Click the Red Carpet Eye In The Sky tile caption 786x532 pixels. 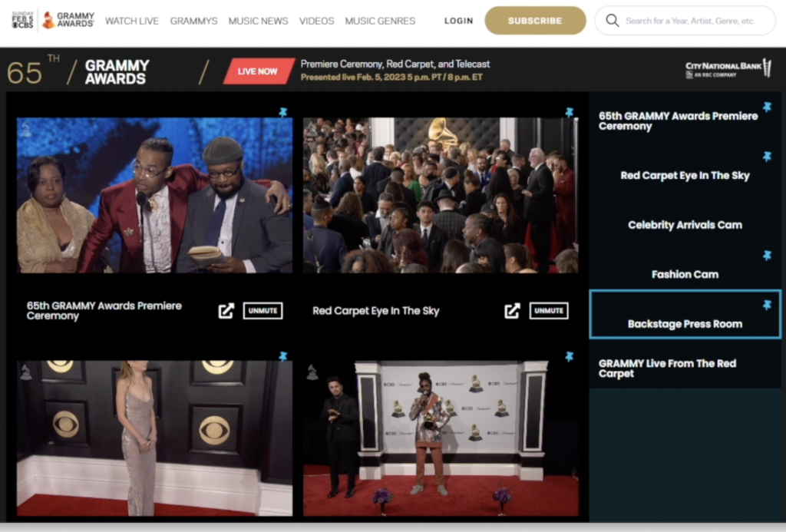pos(376,311)
